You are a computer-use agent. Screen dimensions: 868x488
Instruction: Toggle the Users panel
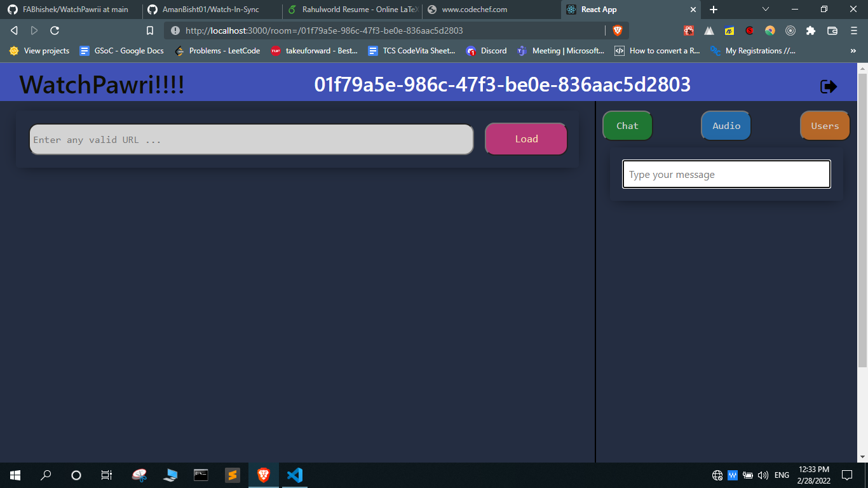click(824, 125)
